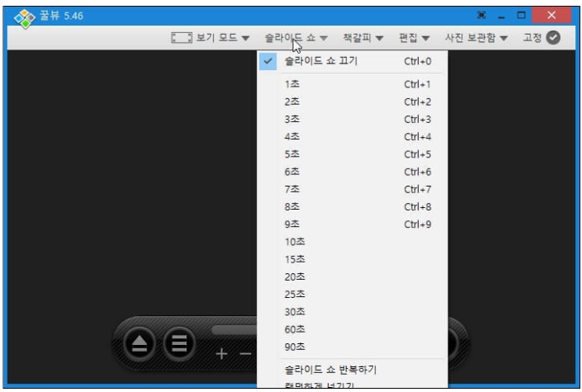Maximize the 꿀뷰 window

tap(521, 15)
